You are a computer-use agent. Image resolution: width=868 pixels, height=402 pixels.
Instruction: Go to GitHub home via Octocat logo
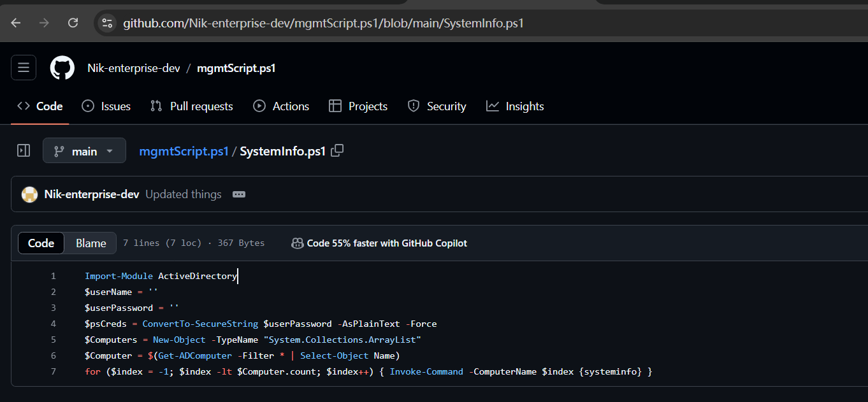click(62, 68)
